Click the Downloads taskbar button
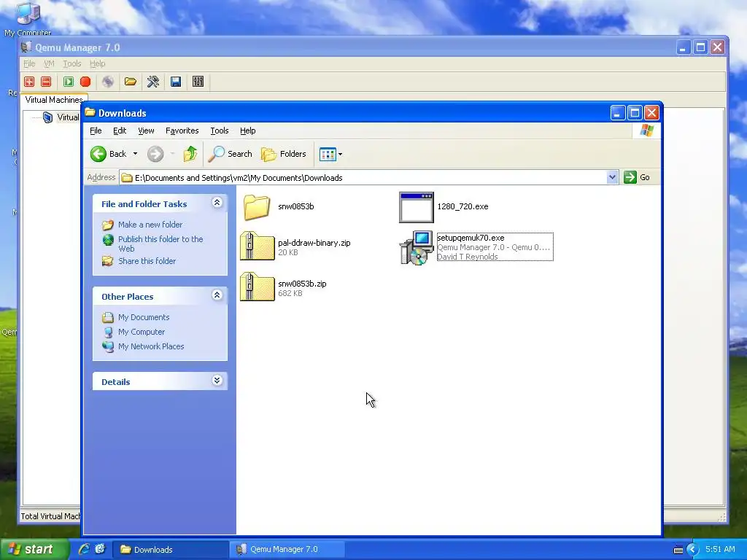The height and width of the screenshot is (560, 747). (169, 549)
